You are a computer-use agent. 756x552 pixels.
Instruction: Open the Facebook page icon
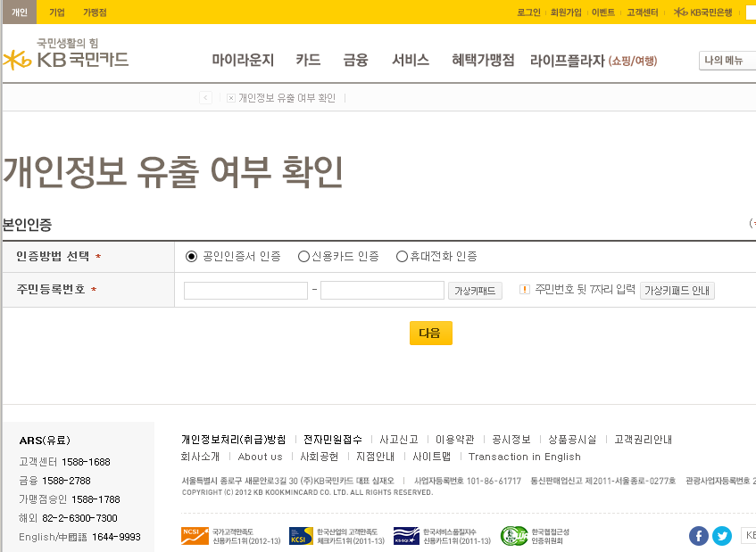point(699,536)
